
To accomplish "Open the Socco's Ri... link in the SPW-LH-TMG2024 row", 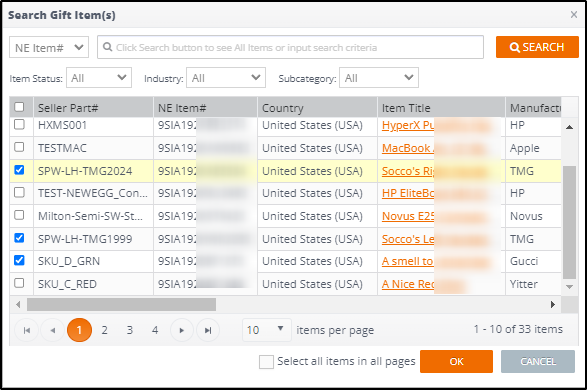I will pos(408,171).
